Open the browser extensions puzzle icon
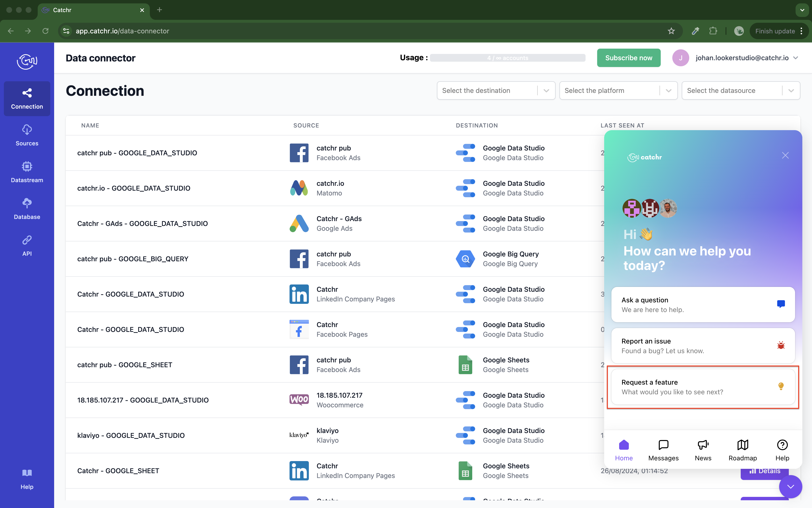This screenshot has width=812, height=508. [713, 31]
